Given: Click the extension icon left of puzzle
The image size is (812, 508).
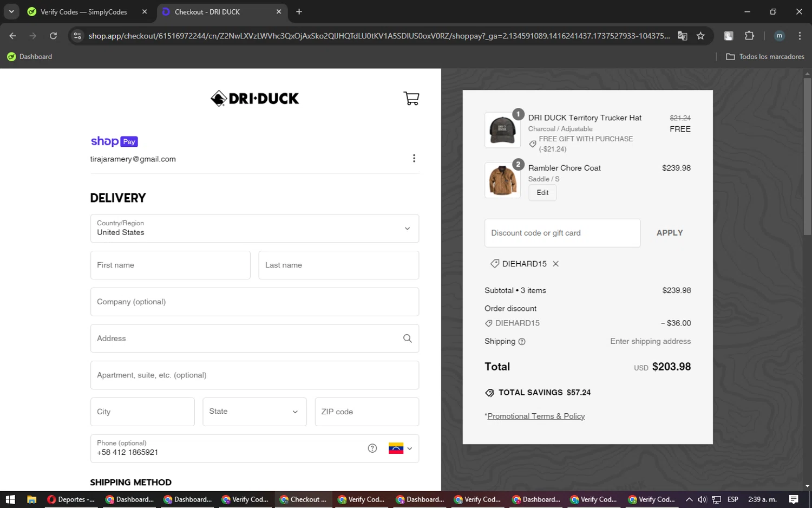Looking at the screenshot, I should (x=729, y=36).
